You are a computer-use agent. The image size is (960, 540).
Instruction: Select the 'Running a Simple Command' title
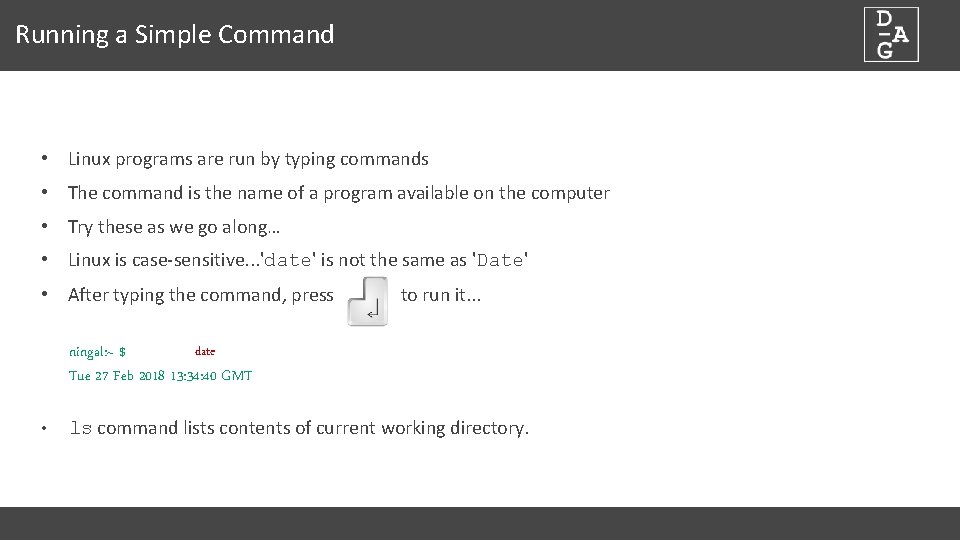(x=175, y=35)
